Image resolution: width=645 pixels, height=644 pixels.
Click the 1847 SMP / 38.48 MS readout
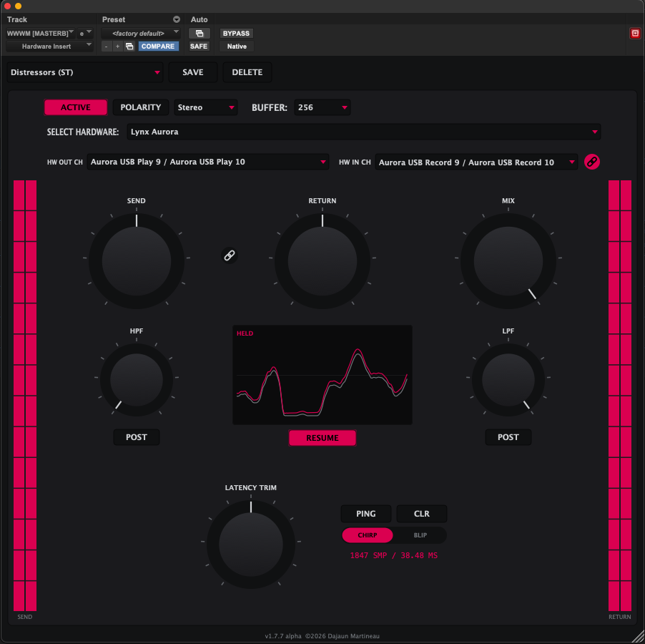click(x=394, y=555)
